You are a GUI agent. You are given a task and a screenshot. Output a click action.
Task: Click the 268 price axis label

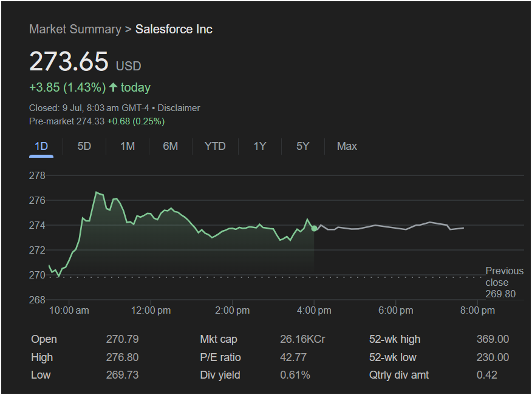[37, 300]
